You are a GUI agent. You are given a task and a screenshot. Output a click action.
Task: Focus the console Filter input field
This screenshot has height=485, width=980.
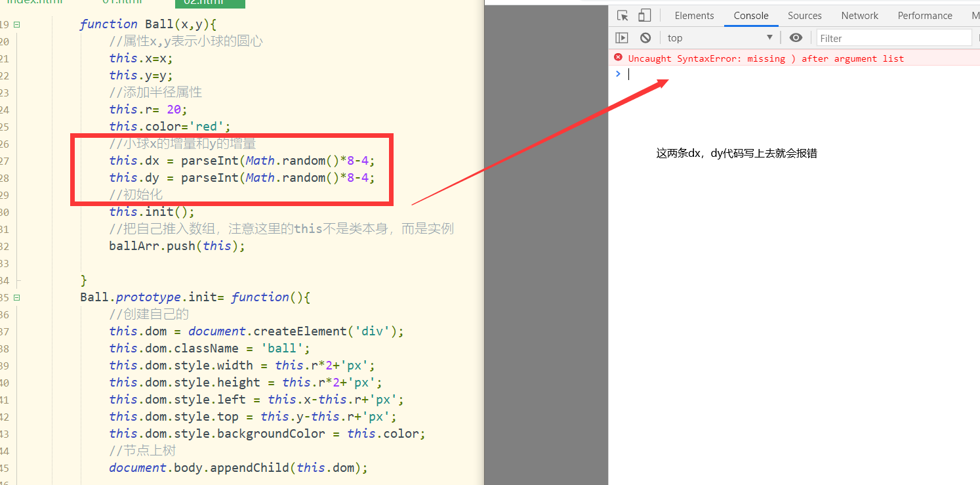(x=893, y=39)
